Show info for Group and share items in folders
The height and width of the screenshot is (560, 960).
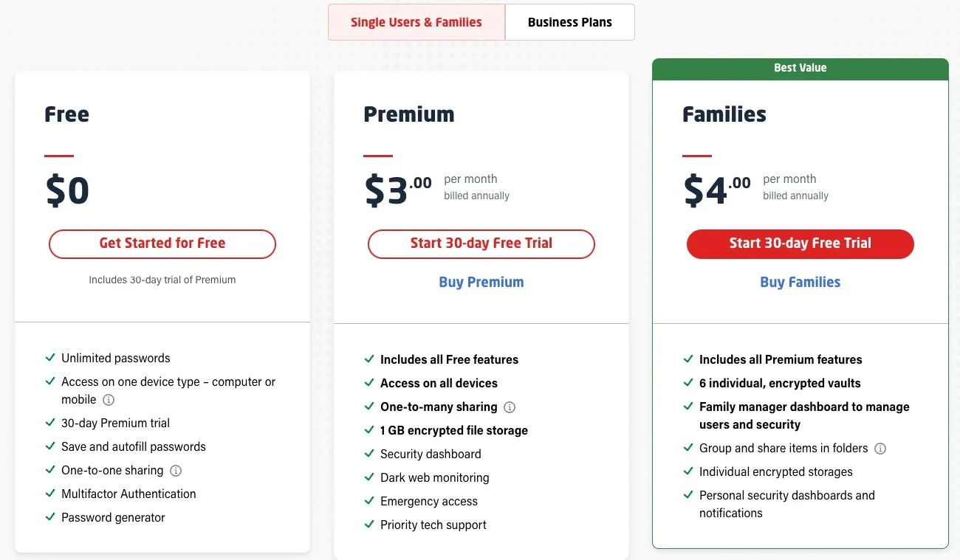point(880,449)
